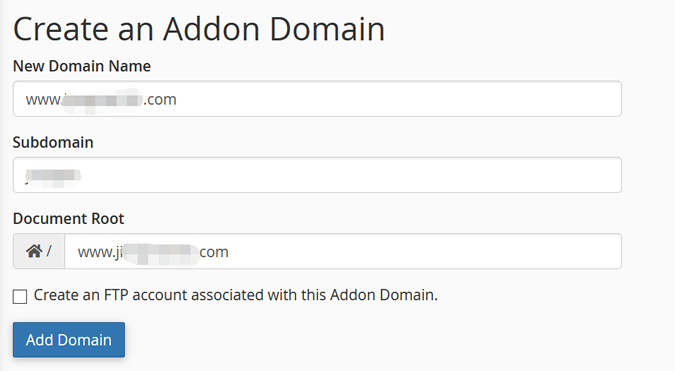Click the word Addon in the page heading
This screenshot has width=675, height=371.
[x=212, y=29]
